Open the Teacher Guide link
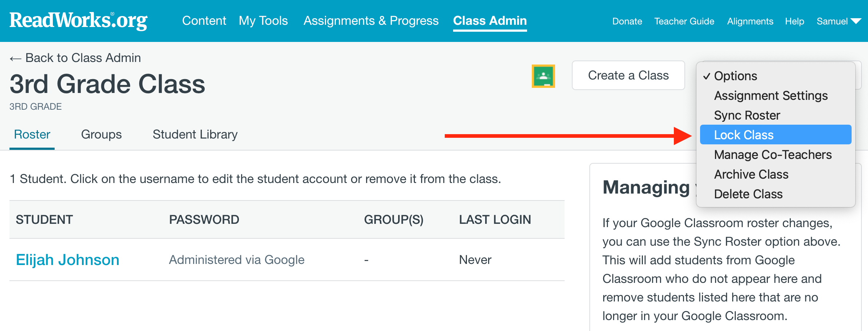Screen dimensions: 868x331 click(684, 21)
